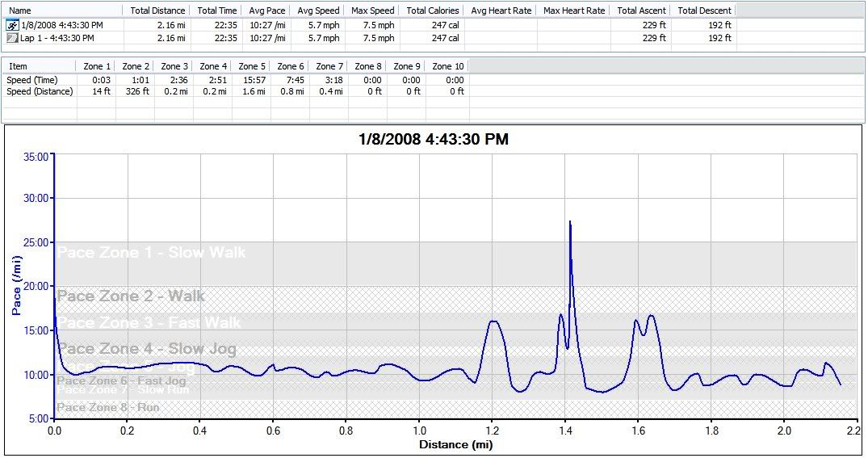Screen dimensions: 868x458
Task: Click the Zone 10 column header
Action: 447,66
